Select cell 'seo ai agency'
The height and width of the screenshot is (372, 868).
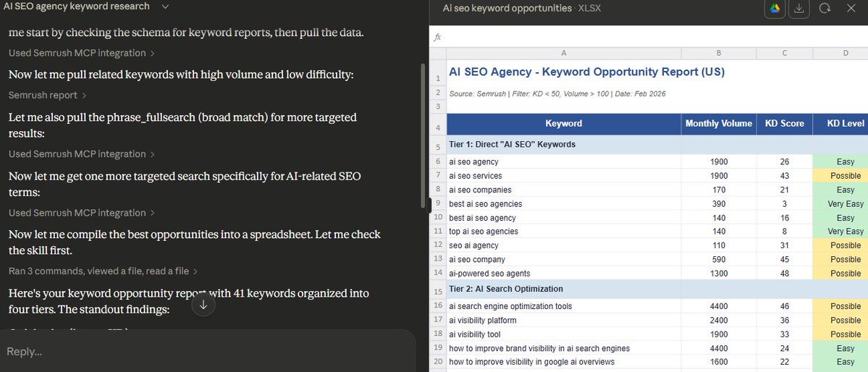point(563,245)
